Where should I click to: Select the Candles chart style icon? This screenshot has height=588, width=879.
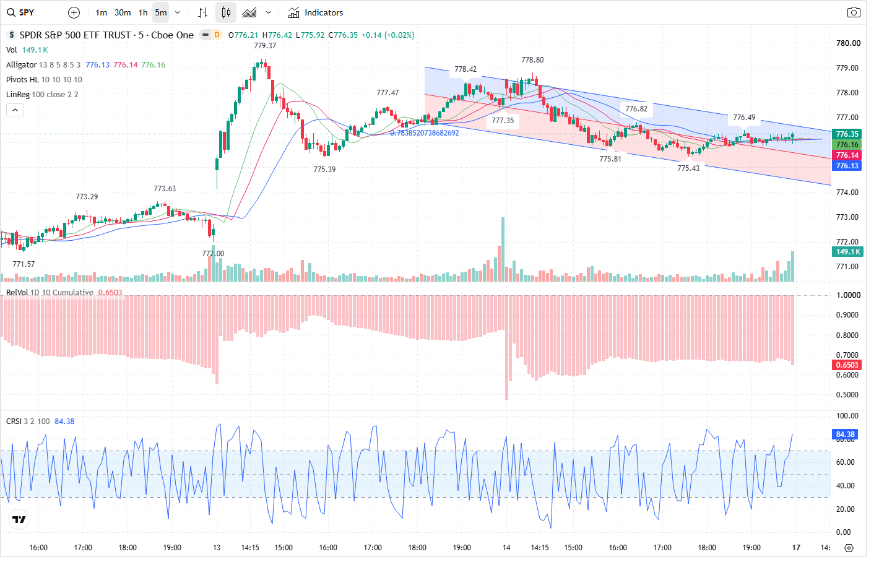tap(226, 12)
